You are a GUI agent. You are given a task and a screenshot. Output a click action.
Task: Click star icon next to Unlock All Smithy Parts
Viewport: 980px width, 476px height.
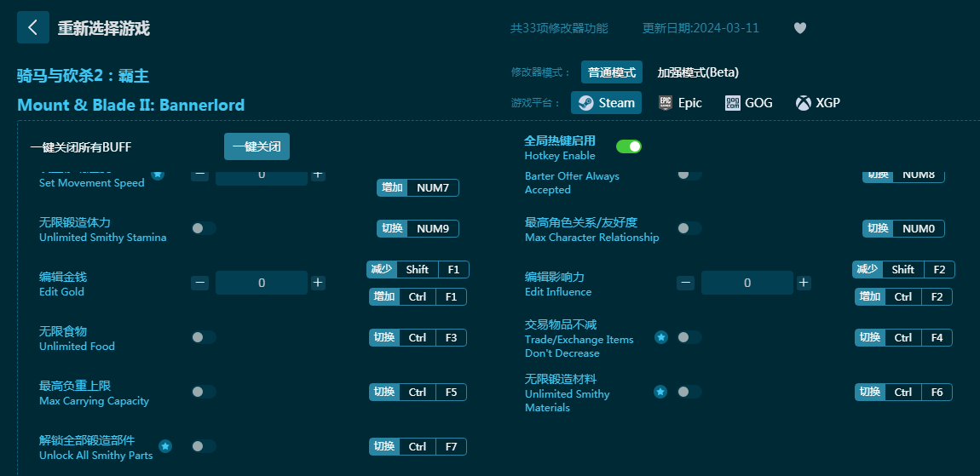[x=165, y=446]
